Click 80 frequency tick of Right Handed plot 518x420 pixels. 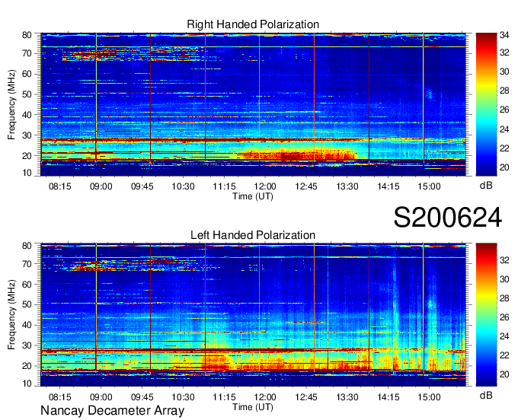[x=27, y=35]
